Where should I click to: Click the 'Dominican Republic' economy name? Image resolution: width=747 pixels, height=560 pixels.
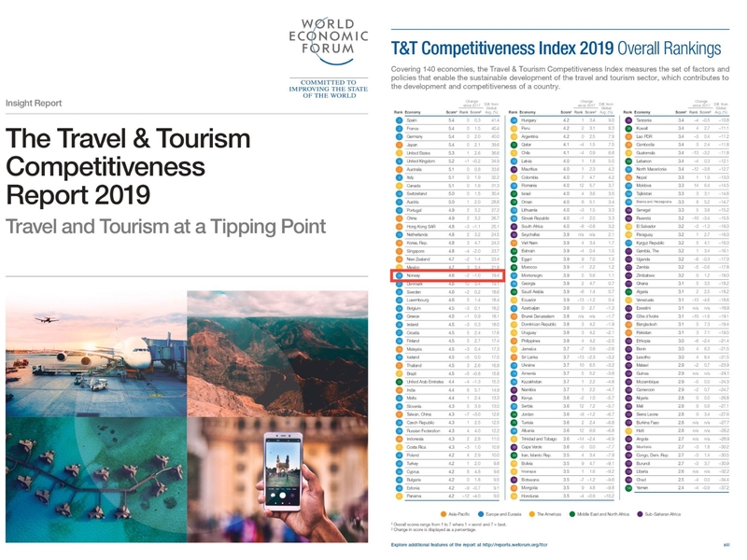click(x=539, y=324)
